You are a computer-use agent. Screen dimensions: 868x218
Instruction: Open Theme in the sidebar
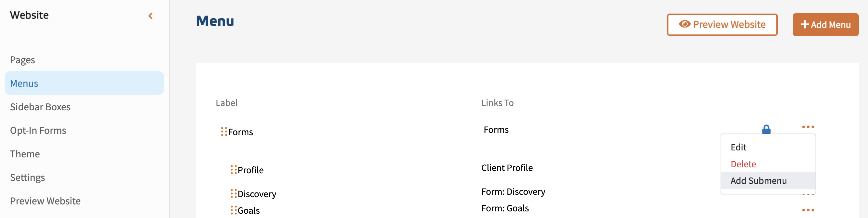pyautogui.click(x=25, y=154)
